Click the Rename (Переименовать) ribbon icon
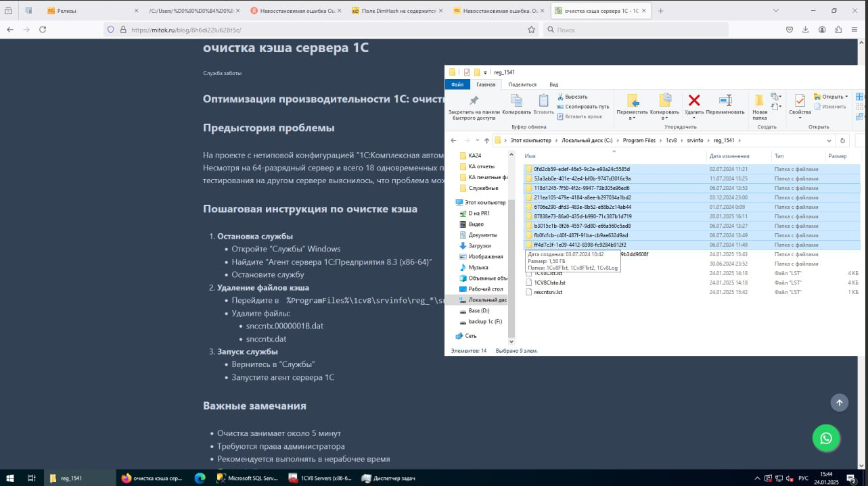Screen dimensions: 868x486 pyautogui.click(x=725, y=101)
